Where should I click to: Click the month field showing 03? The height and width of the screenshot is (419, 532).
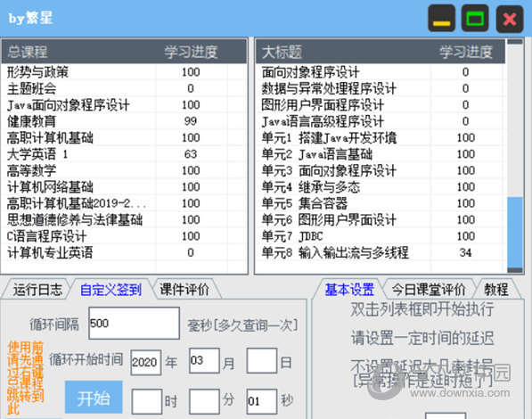click(204, 360)
